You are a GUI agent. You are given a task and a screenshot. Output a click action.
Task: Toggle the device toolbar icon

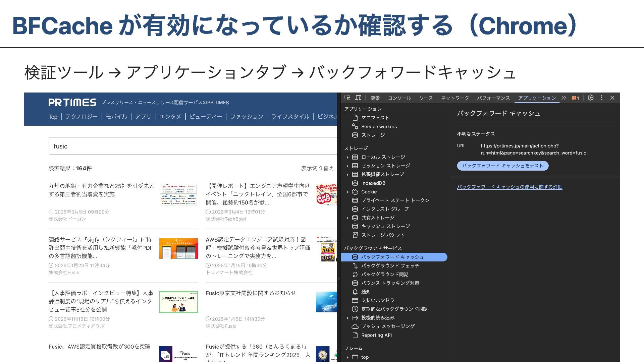click(358, 98)
